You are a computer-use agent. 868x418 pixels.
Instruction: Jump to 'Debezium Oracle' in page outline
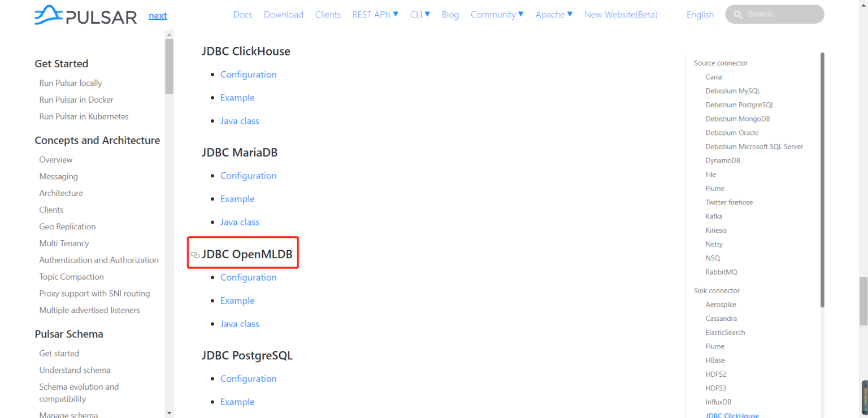[732, 133]
